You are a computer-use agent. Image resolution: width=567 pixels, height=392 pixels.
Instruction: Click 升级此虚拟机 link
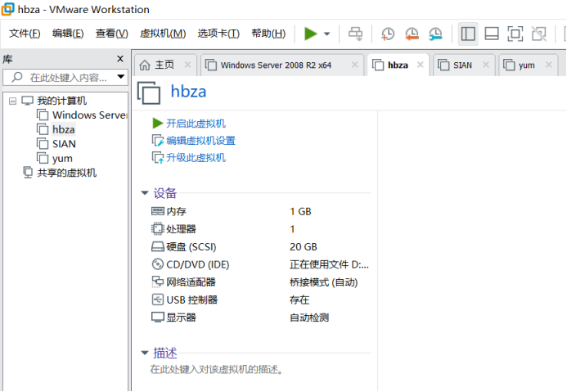click(196, 158)
